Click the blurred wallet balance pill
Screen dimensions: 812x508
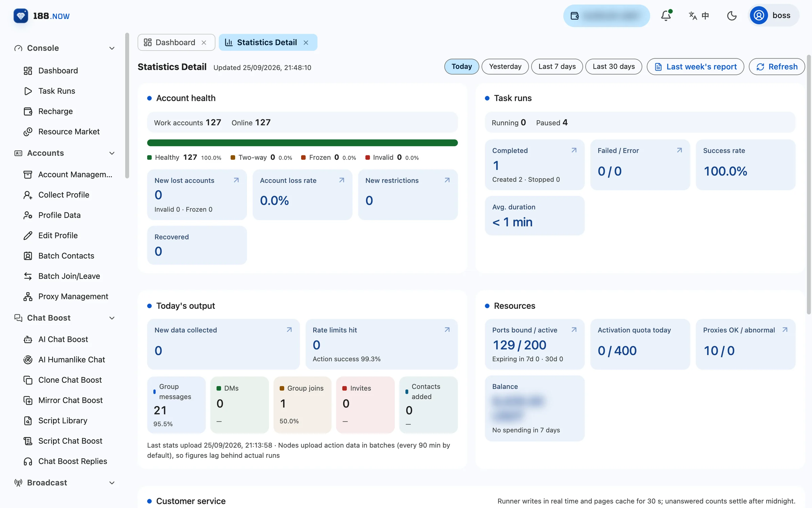tap(606, 16)
